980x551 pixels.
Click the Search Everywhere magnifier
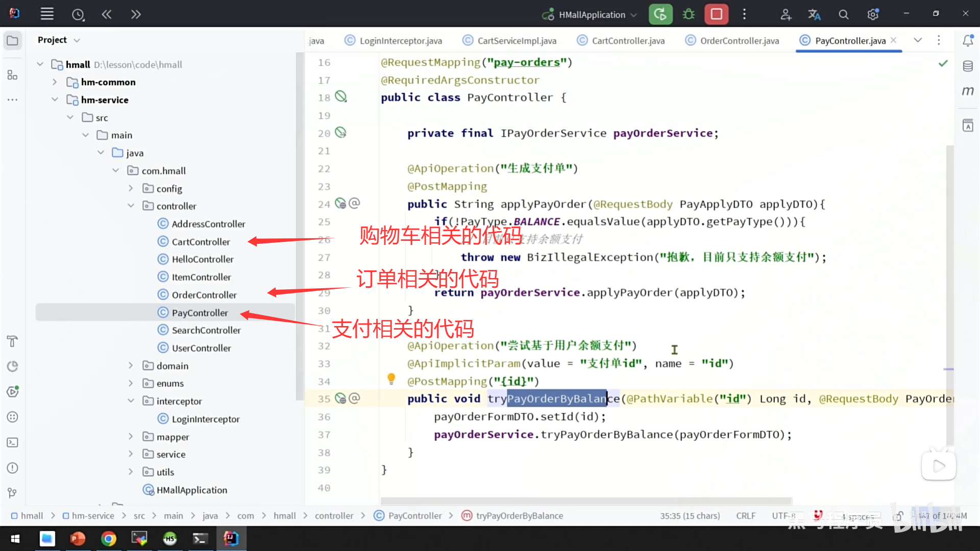click(844, 15)
